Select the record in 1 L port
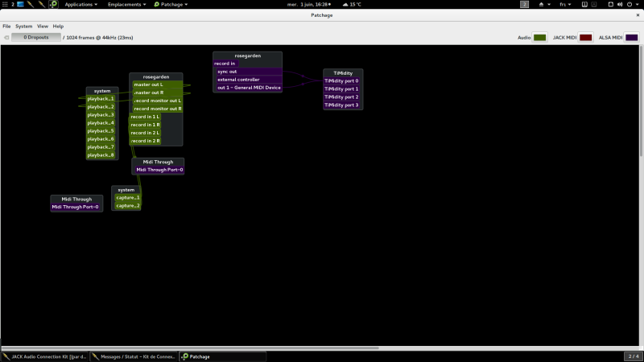 tap(145, 117)
